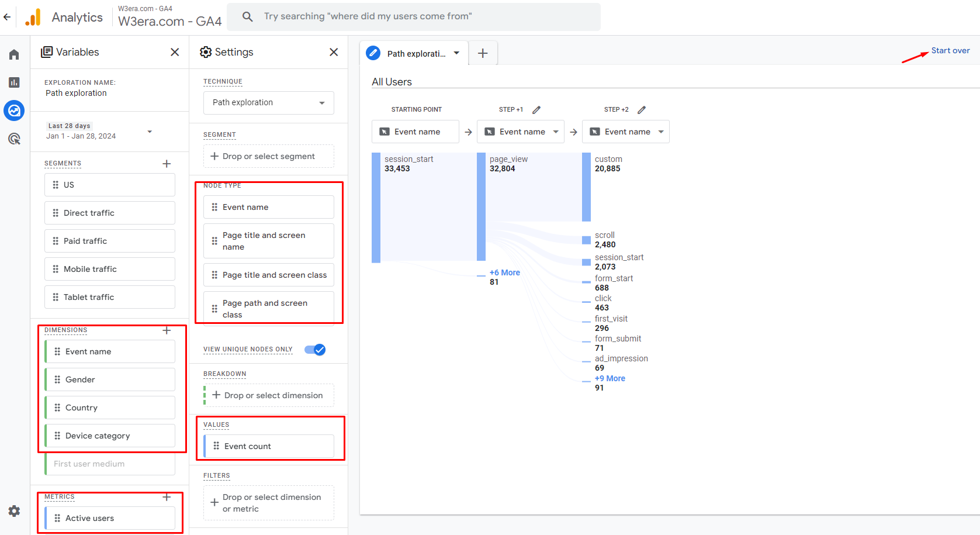This screenshot has width=980, height=535.
Task: Close the Settings panel
Action: tap(334, 52)
